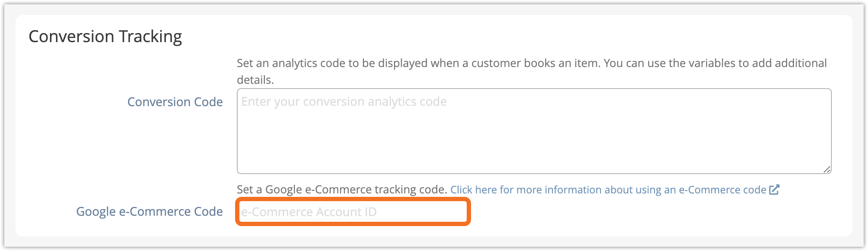
Task: Click the "Google e-Commerce Code" field label
Action: pyautogui.click(x=149, y=211)
